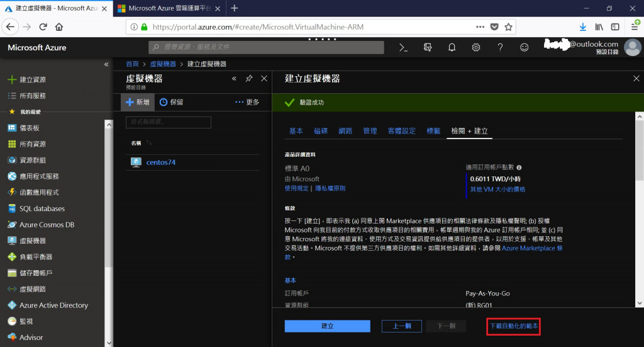The height and width of the screenshot is (347, 644).
Task: Click the info icon beside 適用訂用帳戶點數
Action: click(519, 168)
